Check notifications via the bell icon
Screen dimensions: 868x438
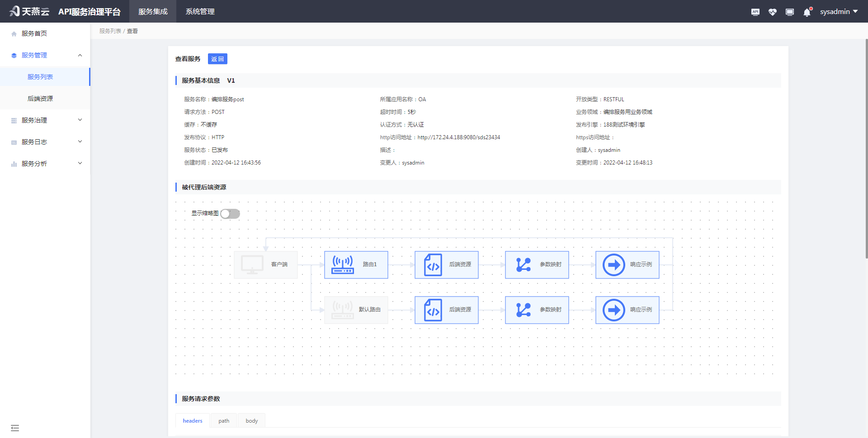pos(807,13)
